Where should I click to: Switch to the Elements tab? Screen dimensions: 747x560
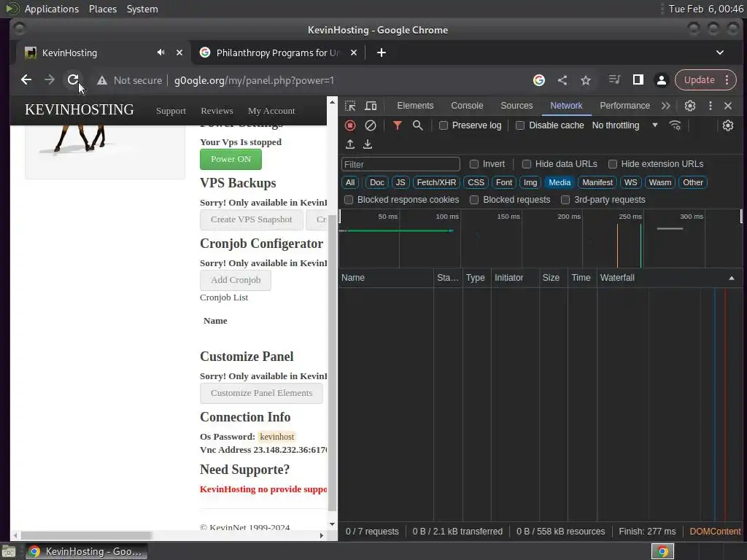415,106
